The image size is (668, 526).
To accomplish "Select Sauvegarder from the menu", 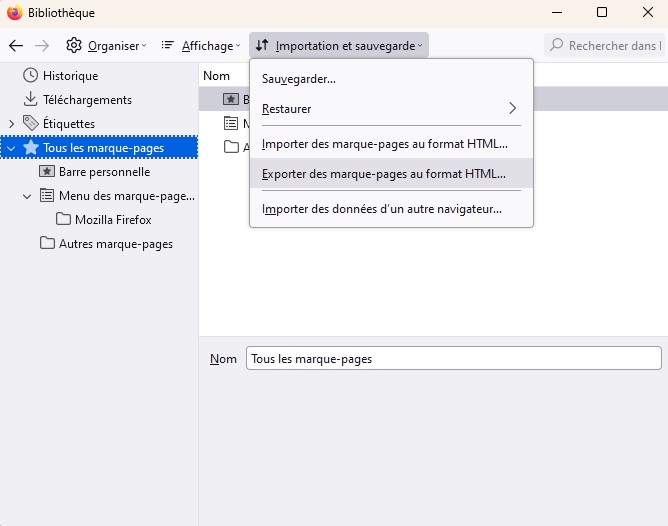I will pos(299,79).
